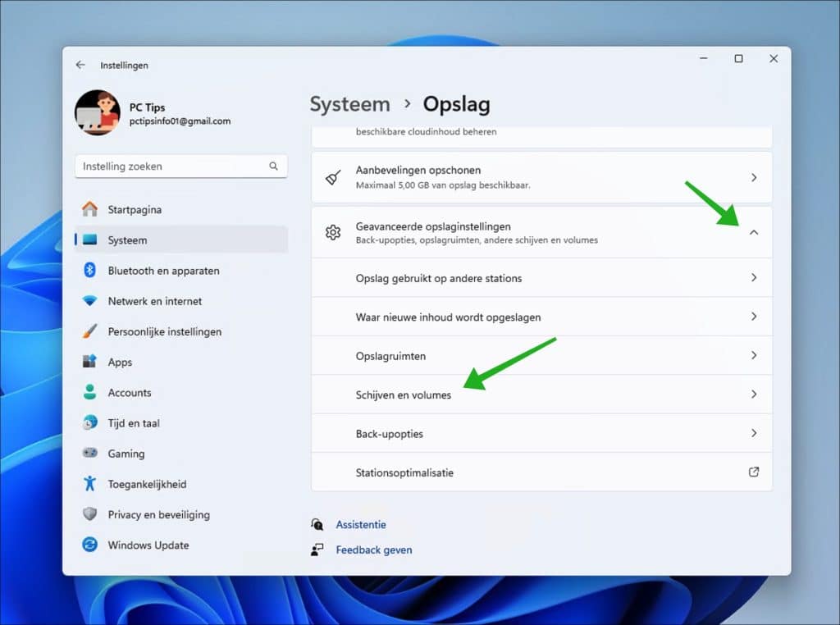Open Bluetooth en apparaten settings

[x=181, y=271]
